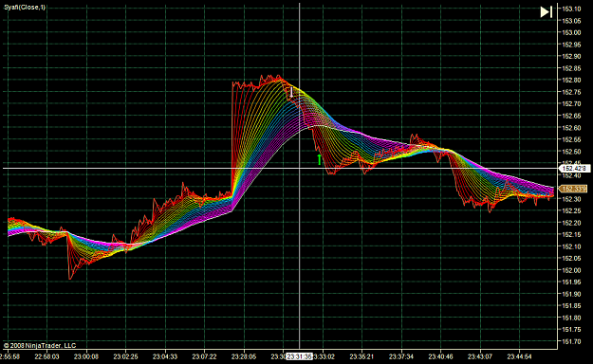593x364 pixels.
Task: Click the 153.05 price axis label
Action: coord(571,21)
